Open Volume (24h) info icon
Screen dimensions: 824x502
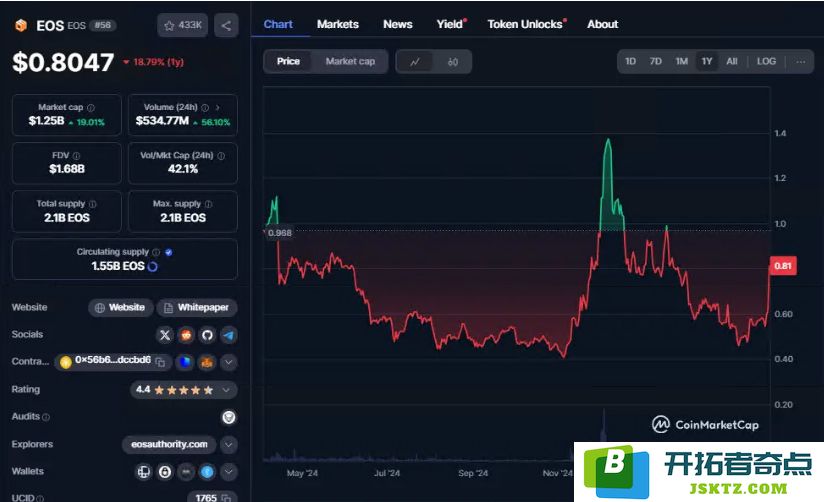click(205, 107)
